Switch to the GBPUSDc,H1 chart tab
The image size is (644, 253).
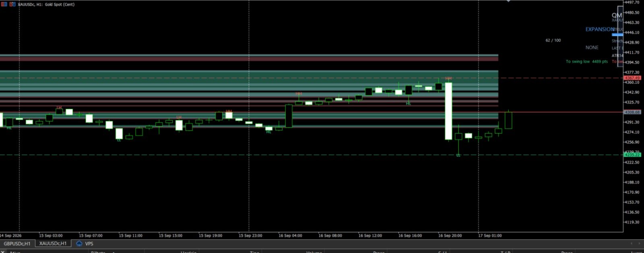click(x=17, y=243)
